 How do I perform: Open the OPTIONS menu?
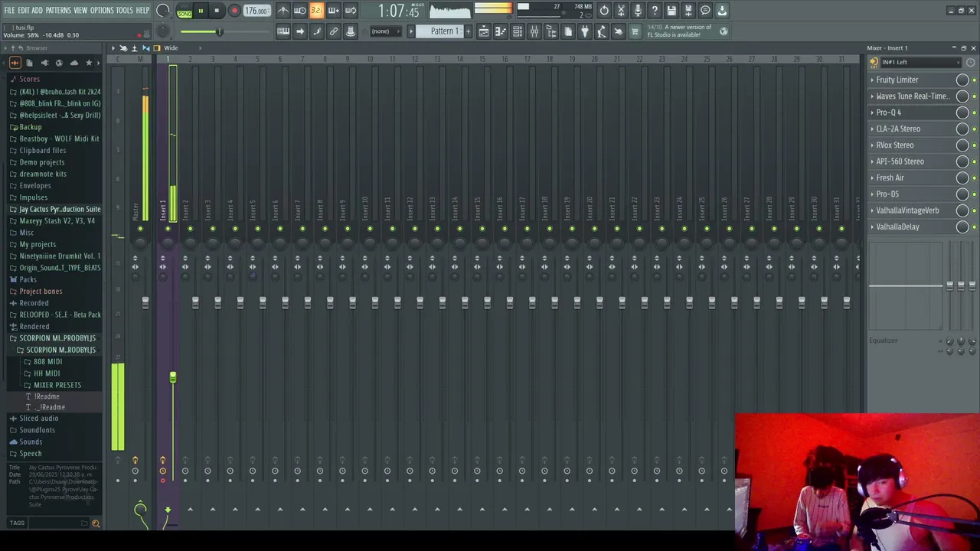click(x=102, y=10)
